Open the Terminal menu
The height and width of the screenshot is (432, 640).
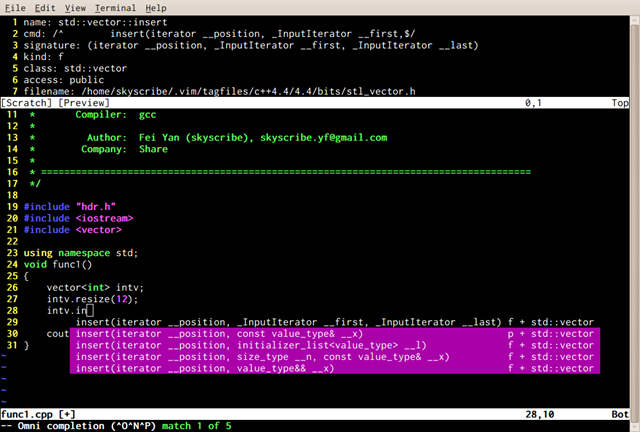point(116,8)
